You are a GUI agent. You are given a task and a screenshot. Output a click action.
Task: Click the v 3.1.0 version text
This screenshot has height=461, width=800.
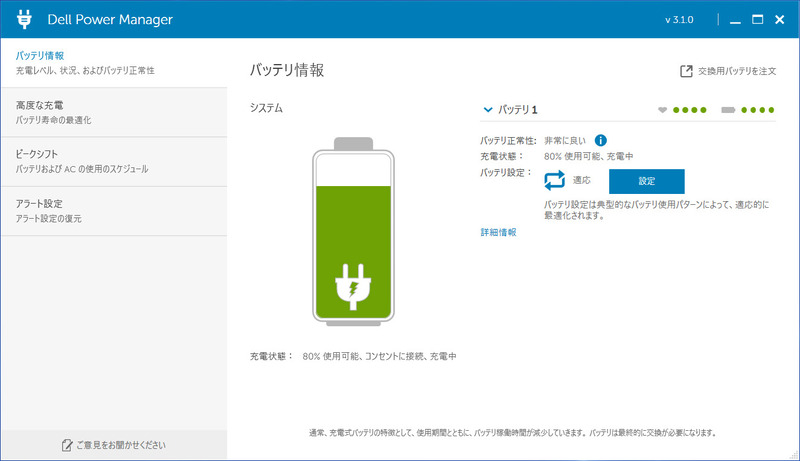pyautogui.click(x=679, y=20)
